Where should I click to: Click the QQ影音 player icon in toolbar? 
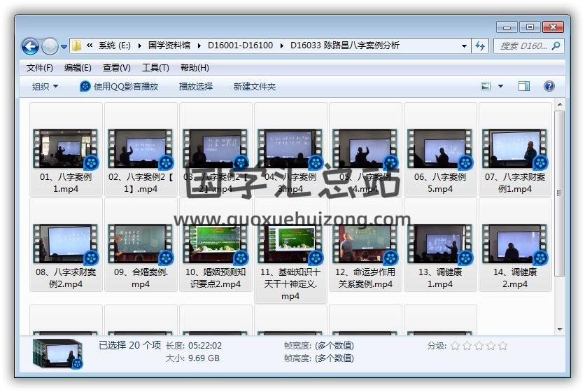coord(85,86)
